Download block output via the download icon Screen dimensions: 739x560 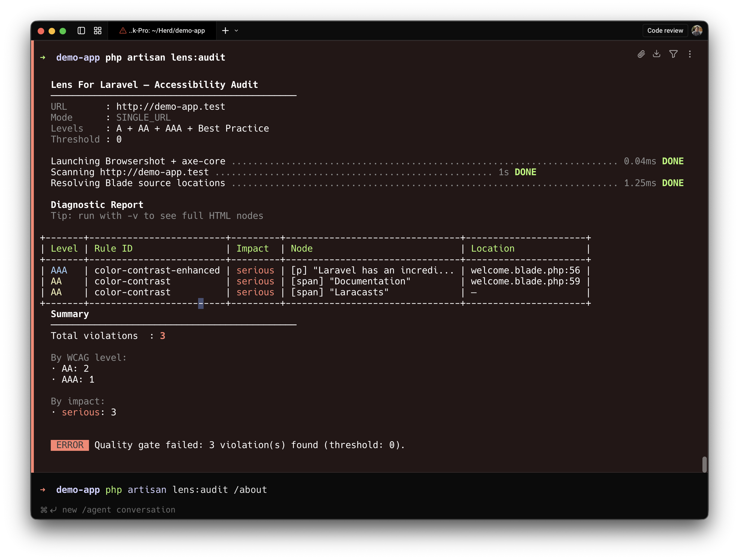pyautogui.click(x=657, y=54)
